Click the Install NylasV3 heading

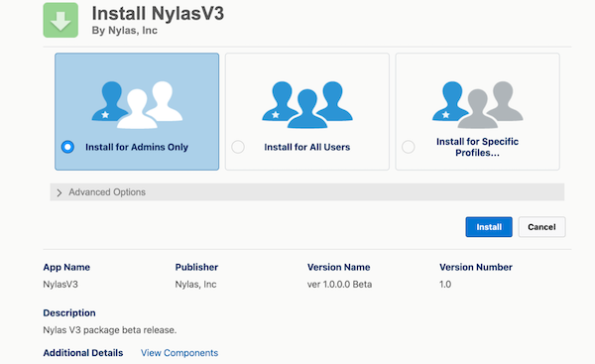coord(158,13)
